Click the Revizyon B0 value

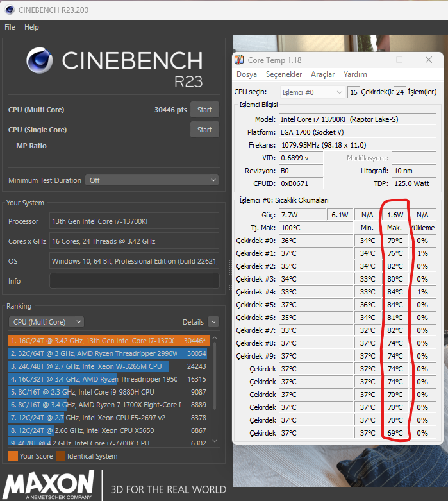point(301,171)
